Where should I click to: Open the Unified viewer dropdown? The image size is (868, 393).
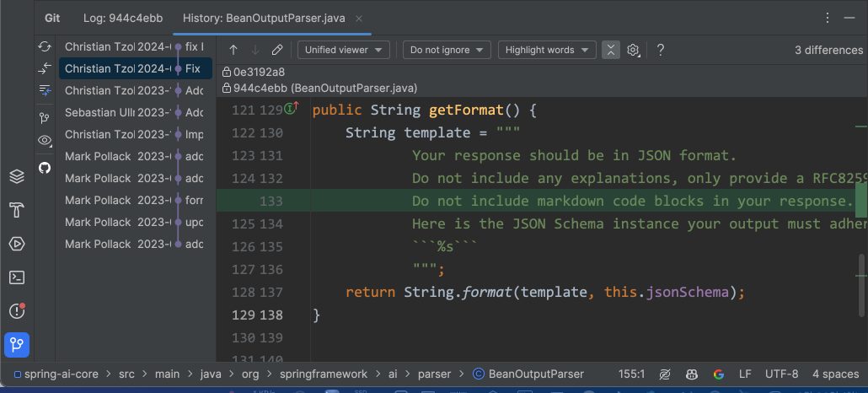343,51
